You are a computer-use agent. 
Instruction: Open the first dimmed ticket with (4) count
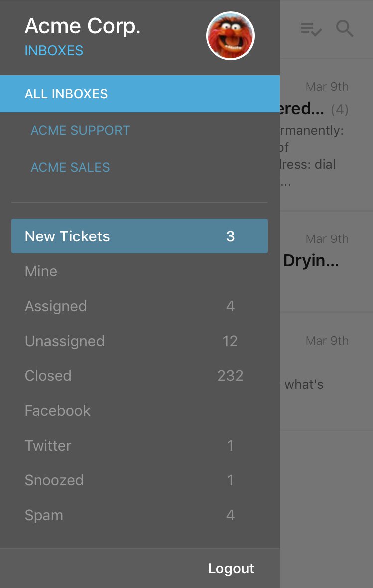(x=327, y=135)
